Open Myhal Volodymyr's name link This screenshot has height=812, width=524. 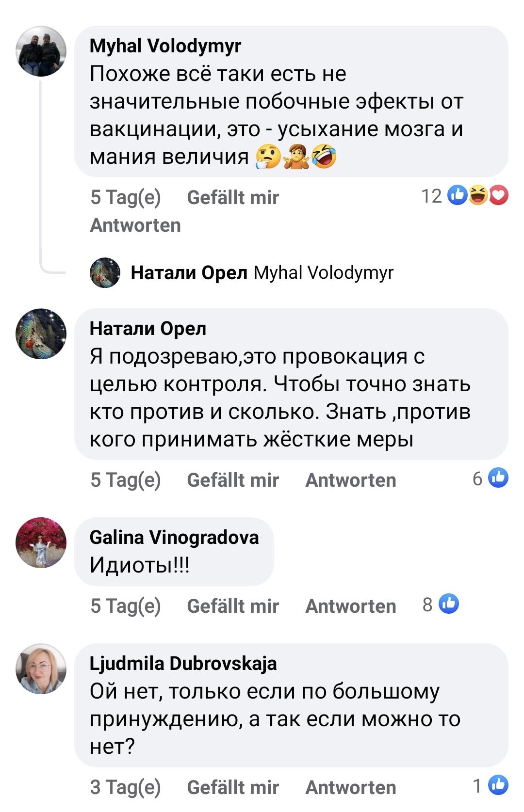[165, 46]
